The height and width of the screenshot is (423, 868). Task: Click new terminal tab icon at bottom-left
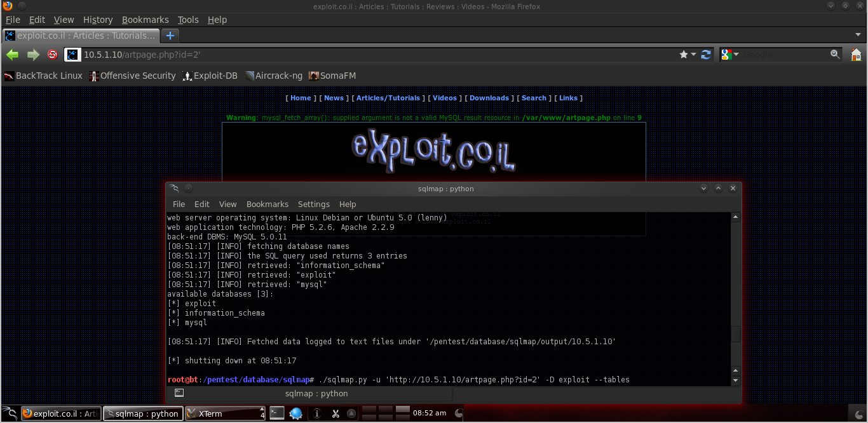point(179,393)
